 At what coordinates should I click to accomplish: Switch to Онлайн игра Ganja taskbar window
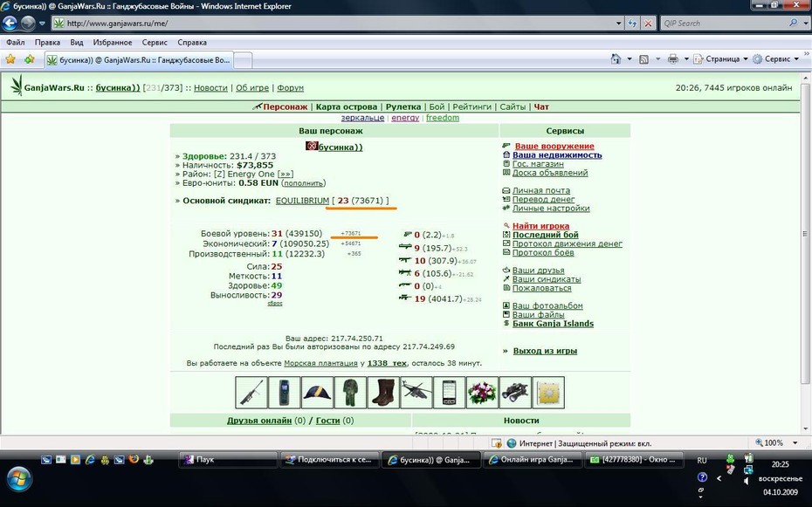(x=532, y=459)
